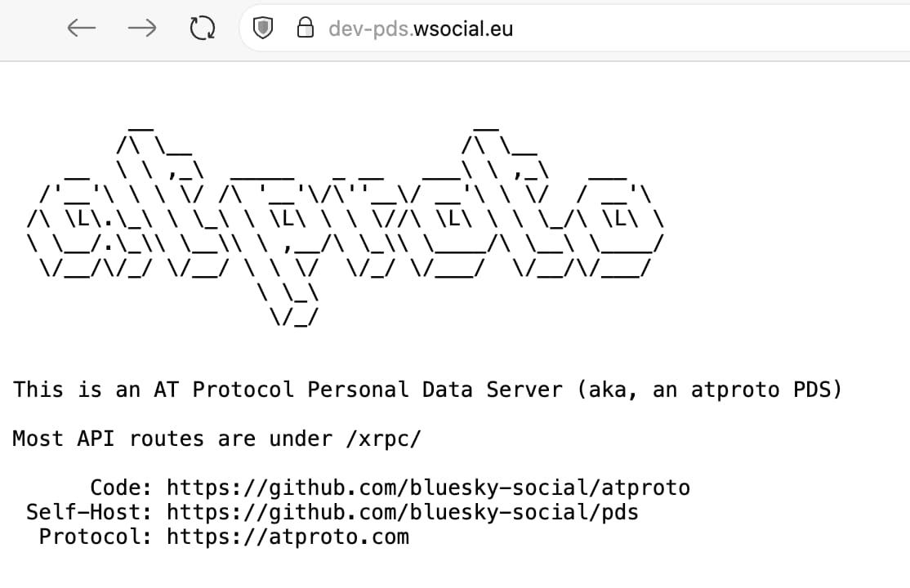Open the tracking protection shield
910x588 pixels.
(263, 29)
